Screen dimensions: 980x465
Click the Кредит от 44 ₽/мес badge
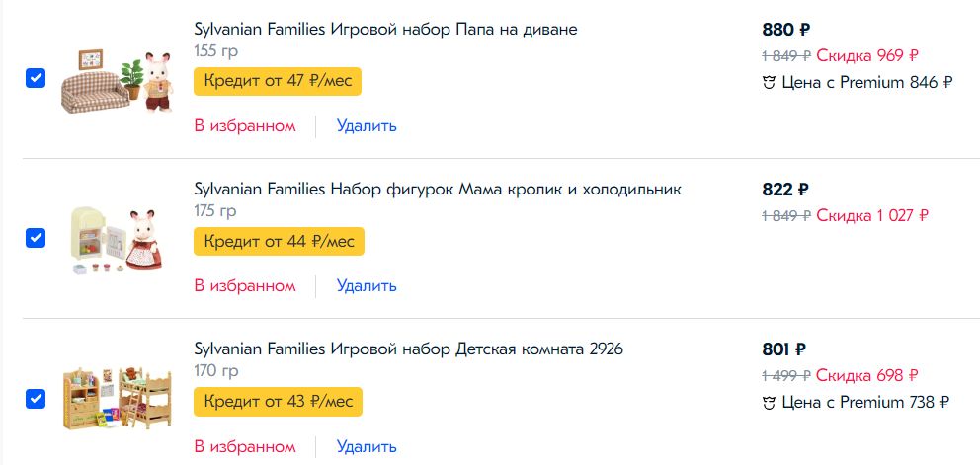(x=279, y=241)
